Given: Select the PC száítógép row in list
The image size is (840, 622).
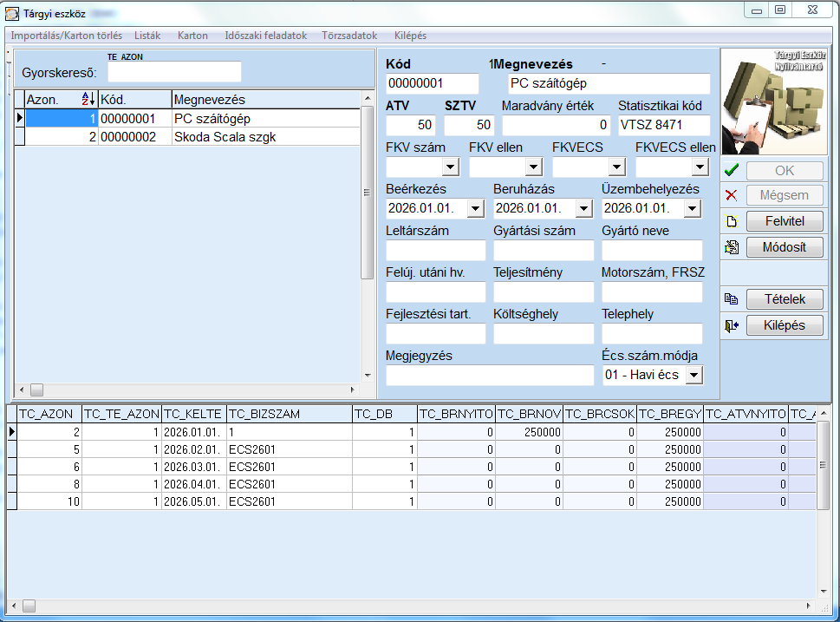Looking at the screenshot, I should click(192, 118).
